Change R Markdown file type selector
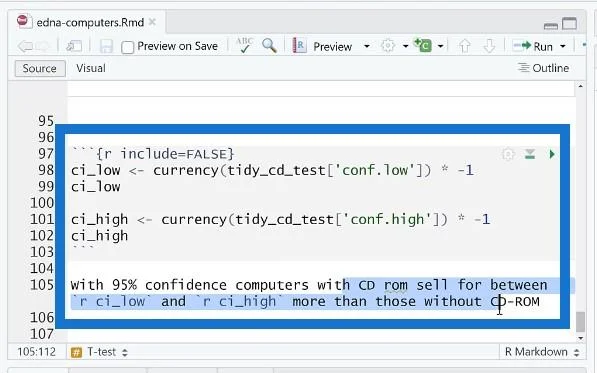The height and width of the screenshot is (373, 597). pyautogui.click(x=542, y=352)
